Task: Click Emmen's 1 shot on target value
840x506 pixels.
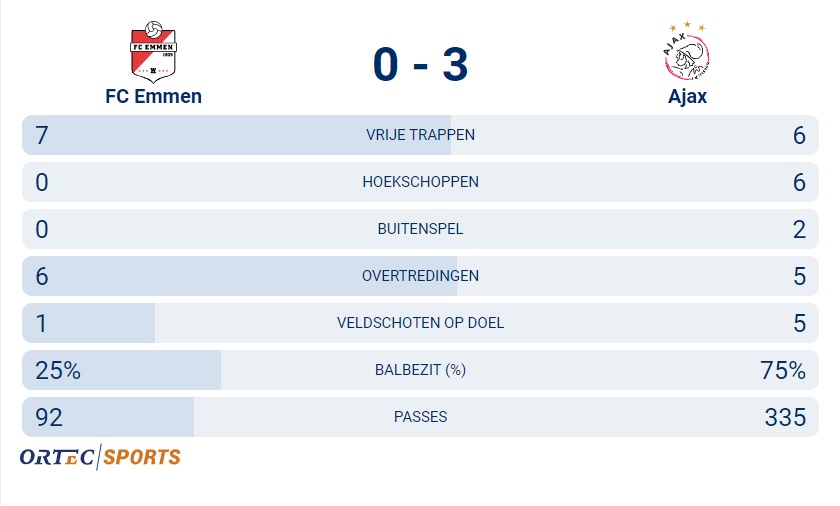Action: pos(41,323)
